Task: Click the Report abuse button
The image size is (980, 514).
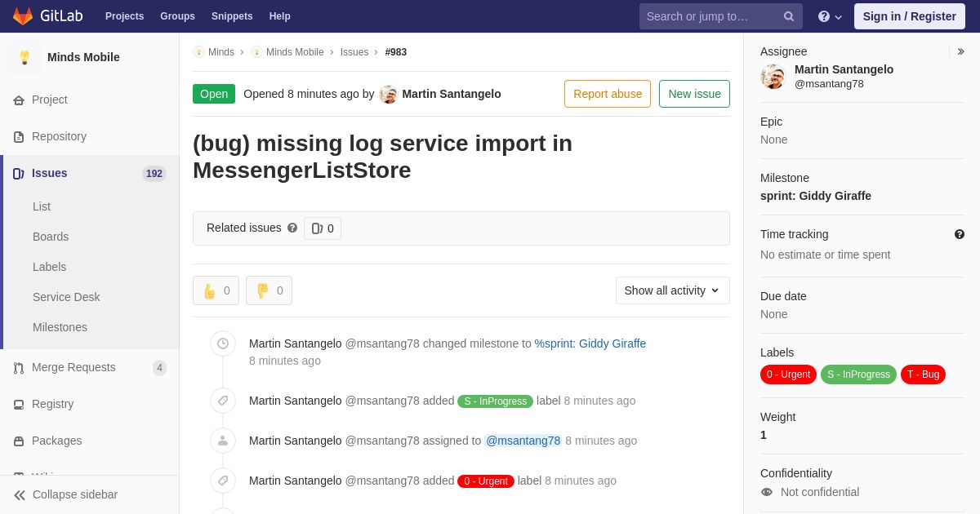Action: coord(608,94)
